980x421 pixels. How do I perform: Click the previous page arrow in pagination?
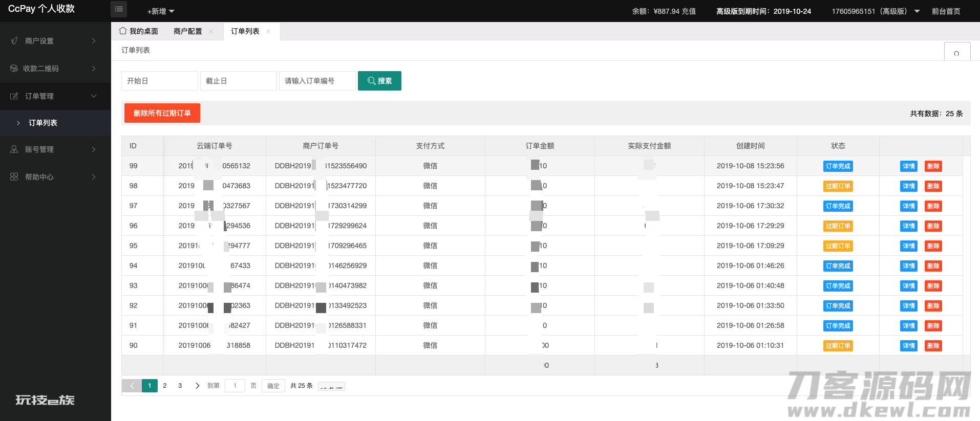tap(132, 386)
